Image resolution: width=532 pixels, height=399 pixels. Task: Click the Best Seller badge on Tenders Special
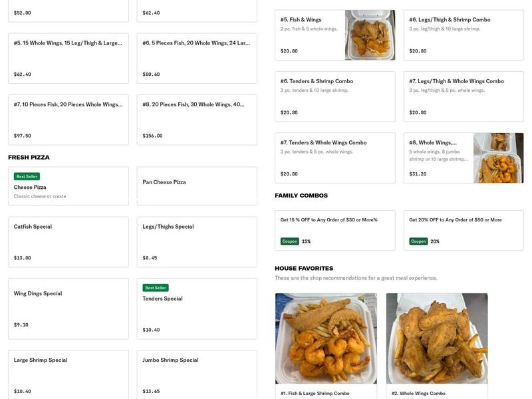[154, 287]
